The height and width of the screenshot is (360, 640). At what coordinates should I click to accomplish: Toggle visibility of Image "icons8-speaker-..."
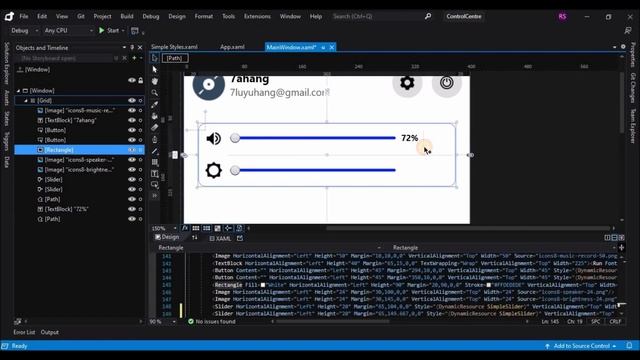pyautogui.click(x=131, y=160)
